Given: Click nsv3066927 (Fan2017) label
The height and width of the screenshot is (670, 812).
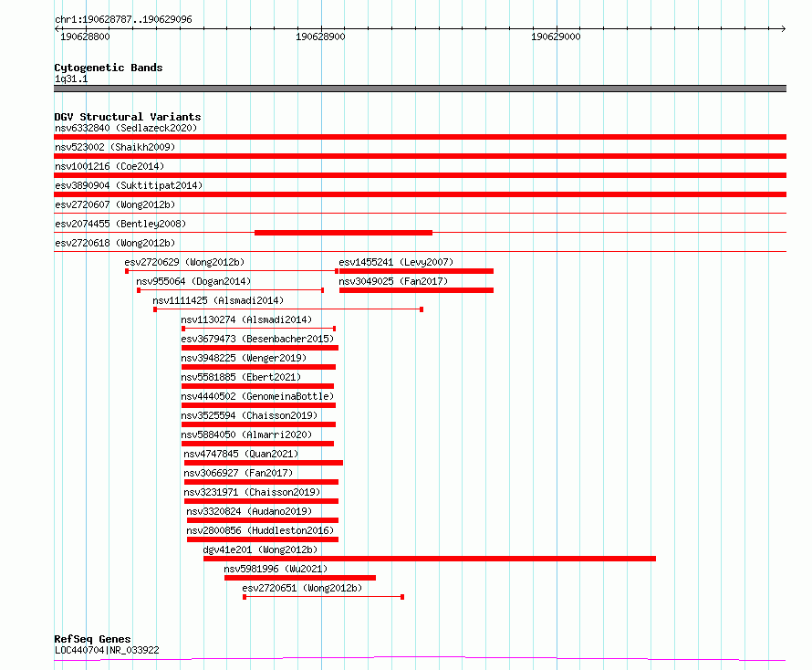Looking at the screenshot, I should (238, 473).
